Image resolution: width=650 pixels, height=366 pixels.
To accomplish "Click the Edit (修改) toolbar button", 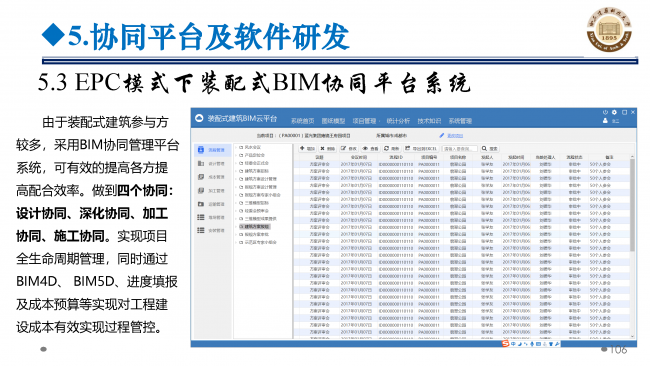I will tap(349, 148).
